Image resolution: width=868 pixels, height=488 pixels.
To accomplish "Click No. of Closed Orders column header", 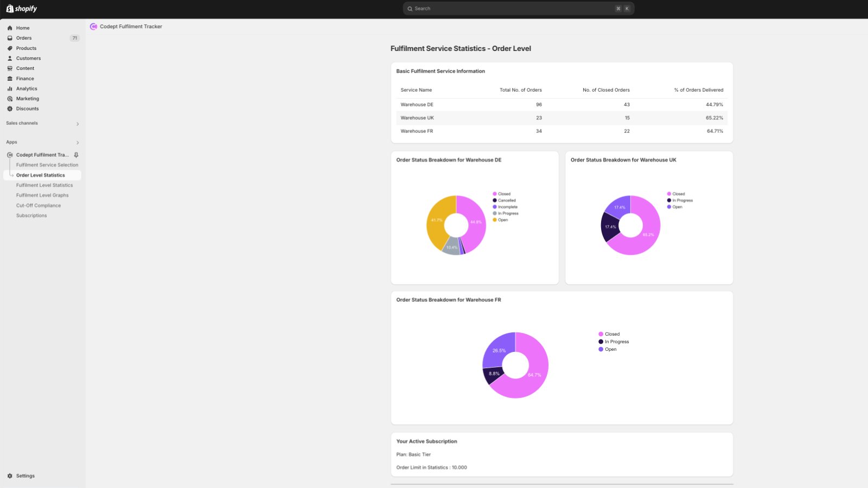I will point(606,90).
